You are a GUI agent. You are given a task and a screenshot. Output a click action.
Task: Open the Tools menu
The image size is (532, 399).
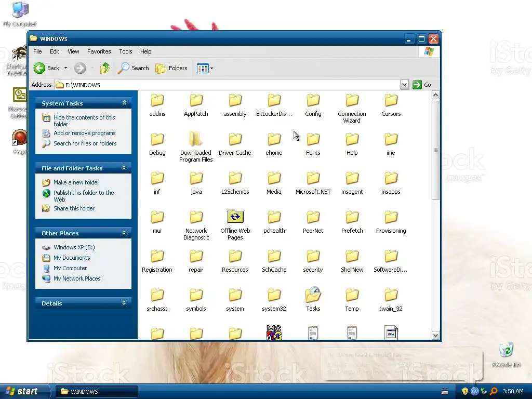pos(126,51)
